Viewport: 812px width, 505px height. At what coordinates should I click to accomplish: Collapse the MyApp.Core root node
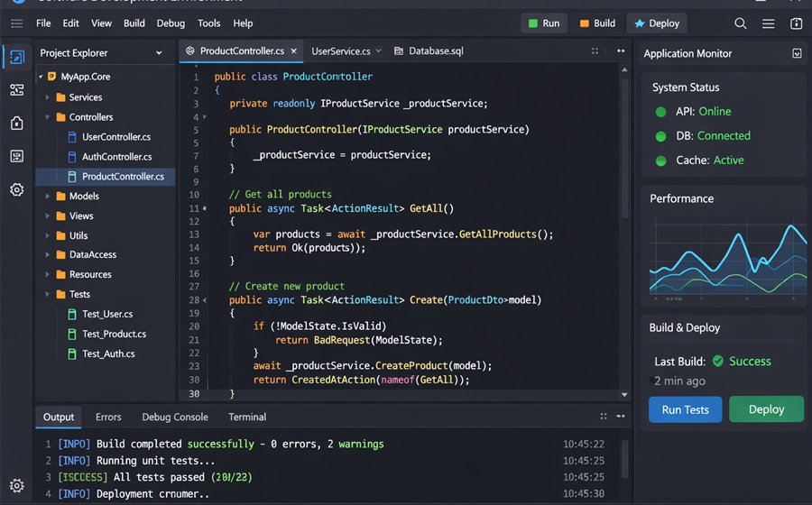point(41,77)
